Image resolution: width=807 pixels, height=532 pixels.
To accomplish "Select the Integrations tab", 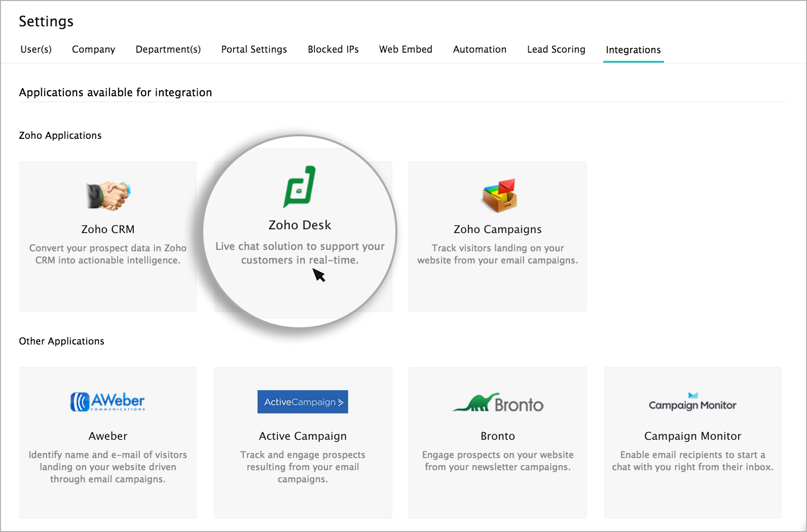I will [633, 50].
